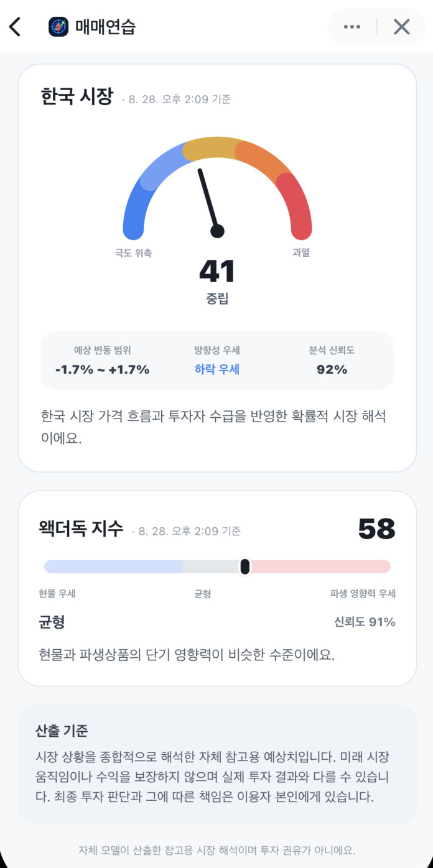The image size is (433, 868).
Task: Open the 산출 기준 disclaimer box
Action: click(217, 764)
